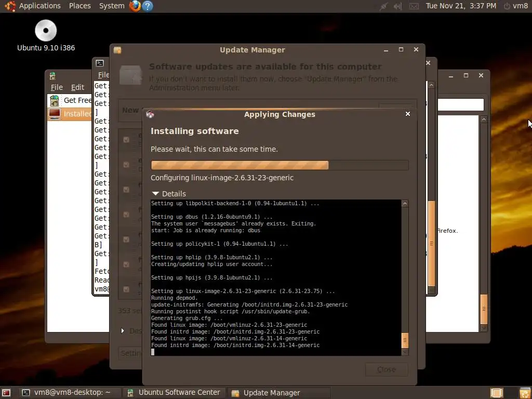Viewport: 532px width, 399px height.
Task: Open File menu in Software Center
Action: [57, 87]
